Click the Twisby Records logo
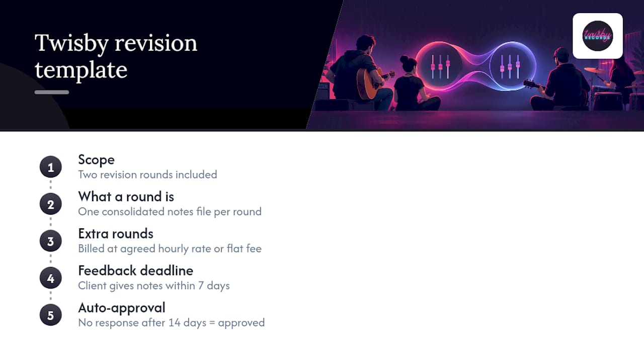 (x=598, y=36)
